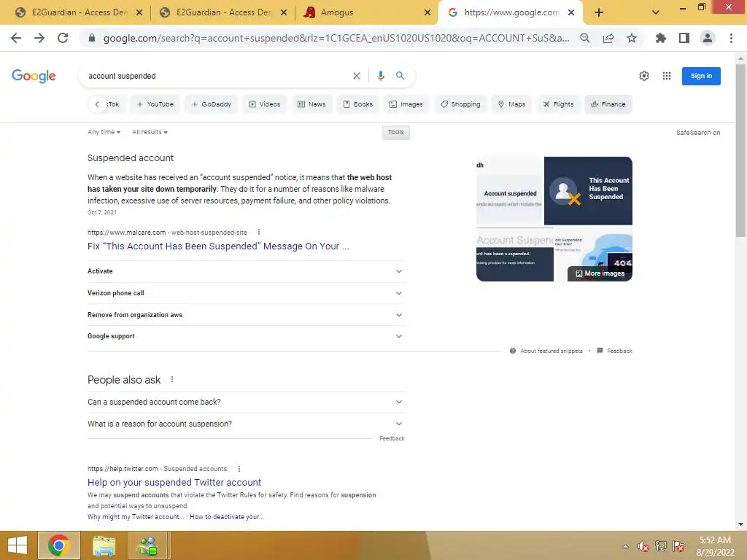Select the Images filter
The width and height of the screenshot is (747, 560).
pyautogui.click(x=406, y=104)
